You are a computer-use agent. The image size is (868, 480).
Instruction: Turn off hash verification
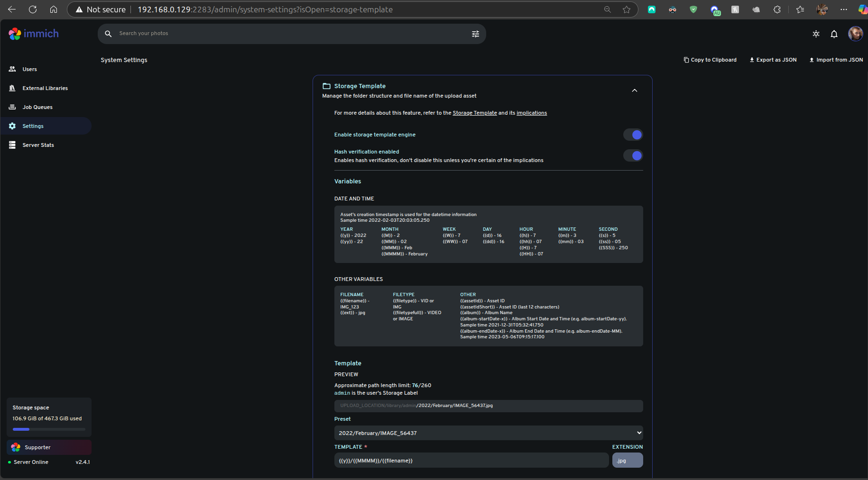point(633,155)
